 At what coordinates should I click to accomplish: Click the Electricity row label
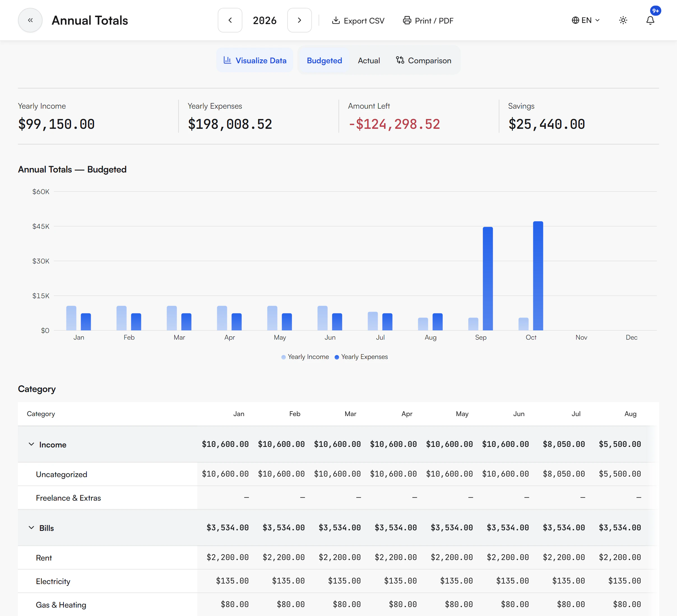point(53,581)
